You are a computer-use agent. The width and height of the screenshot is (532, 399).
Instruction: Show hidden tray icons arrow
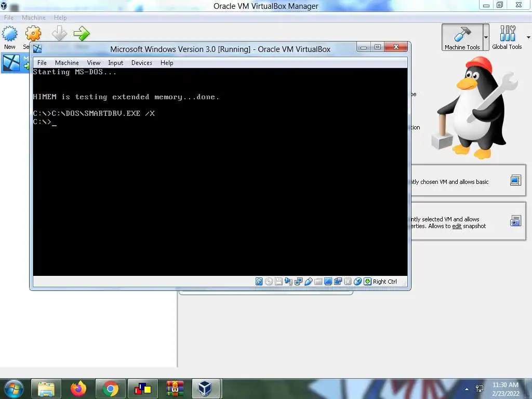point(467,389)
